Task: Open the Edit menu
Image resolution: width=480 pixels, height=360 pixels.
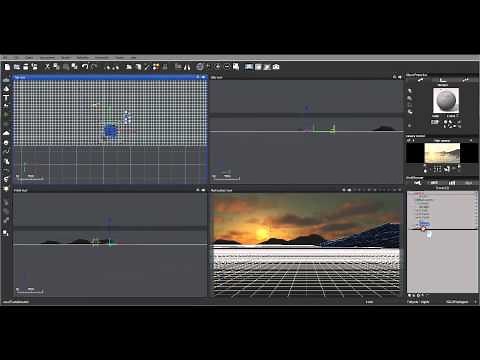Action: (17, 57)
